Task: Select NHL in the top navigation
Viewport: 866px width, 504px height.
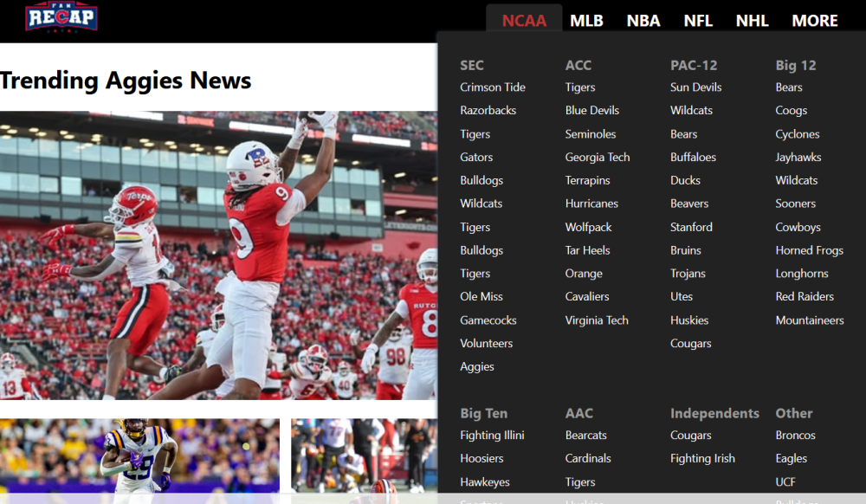Action: coord(752,21)
